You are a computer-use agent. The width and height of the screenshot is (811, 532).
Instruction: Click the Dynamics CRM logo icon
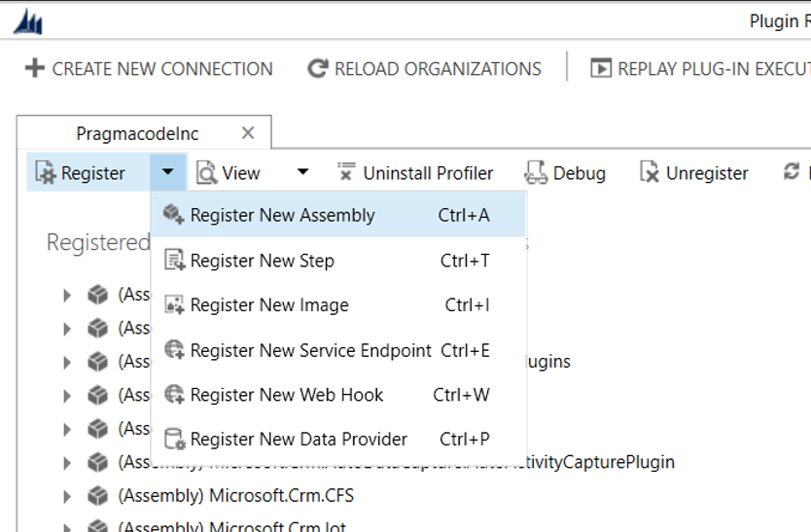click(x=28, y=21)
